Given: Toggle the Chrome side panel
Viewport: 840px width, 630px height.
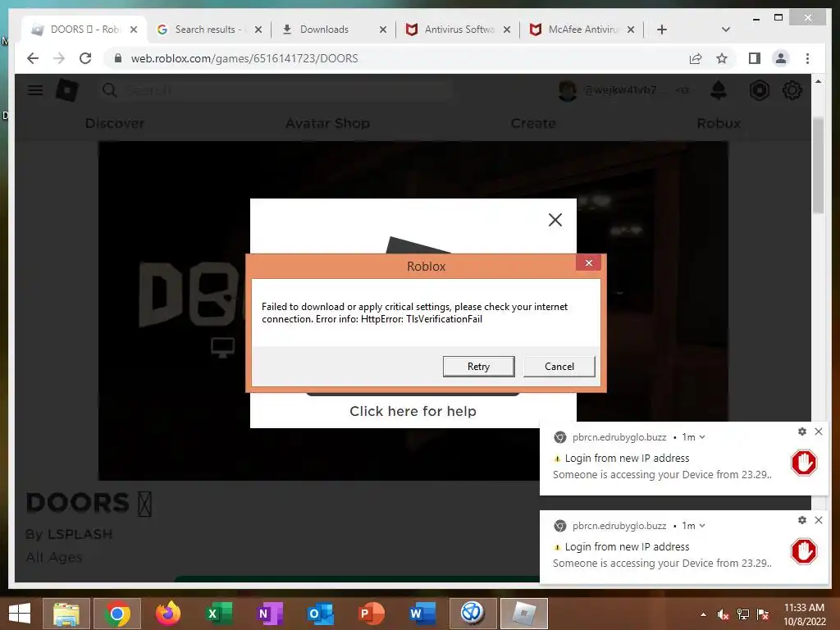Looking at the screenshot, I should tap(755, 58).
